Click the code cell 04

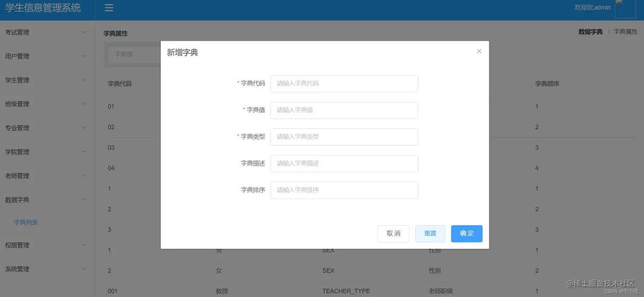(x=111, y=168)
